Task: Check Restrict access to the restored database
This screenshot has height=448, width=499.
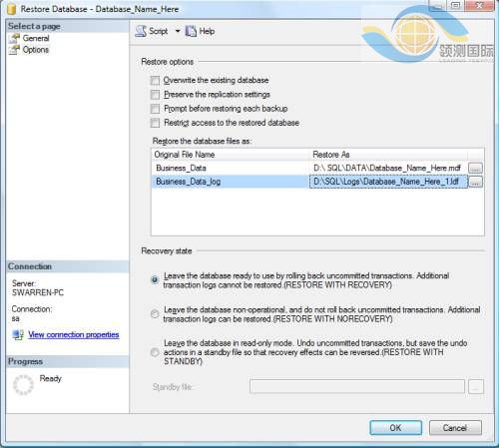Action: pos(155,123)
